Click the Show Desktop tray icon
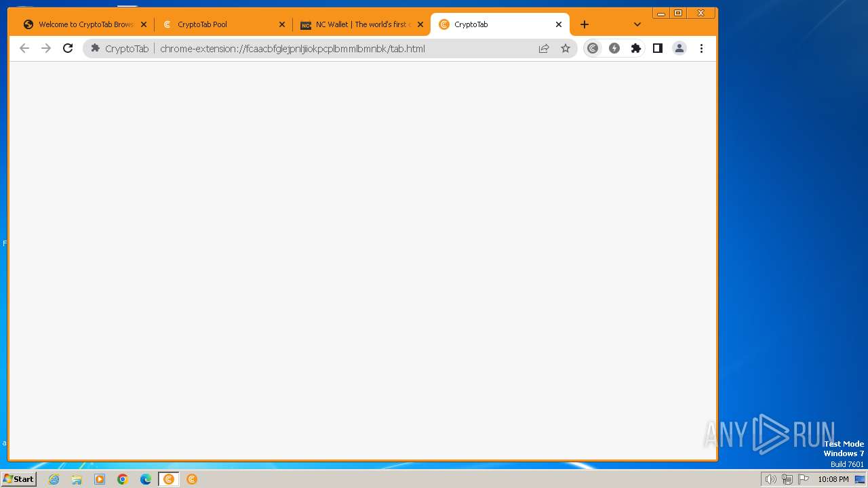Screen dimensions: 868x488 pos(860,479)
